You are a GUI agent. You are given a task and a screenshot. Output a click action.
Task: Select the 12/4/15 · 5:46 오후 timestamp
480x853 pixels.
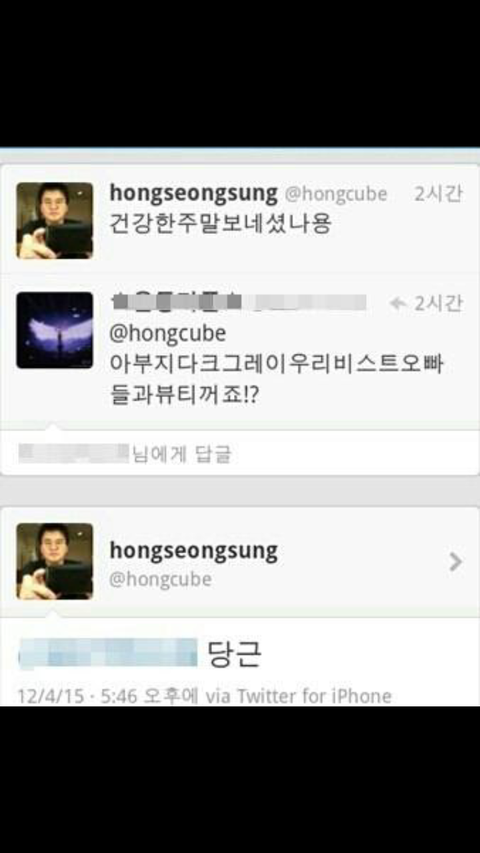coord(108,696)
